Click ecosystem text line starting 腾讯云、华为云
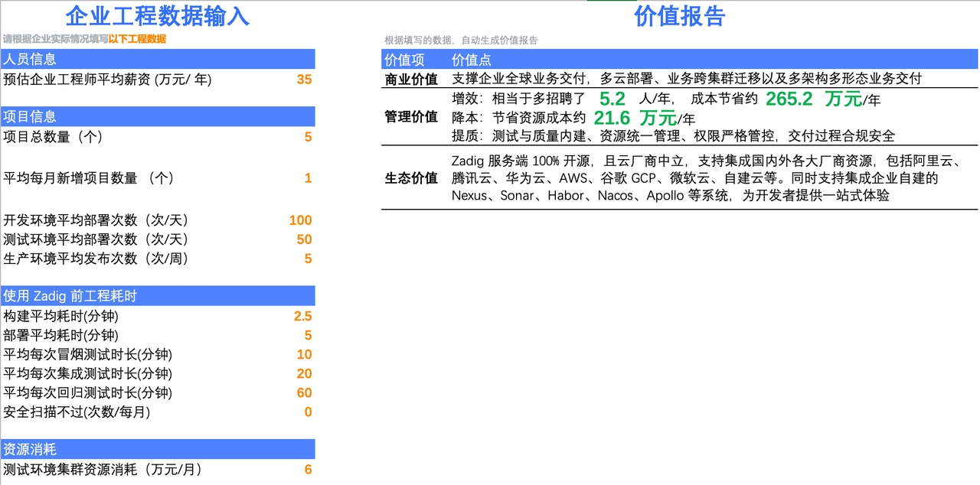This screenshot has height=485, width=980. (x=695, y=178)
